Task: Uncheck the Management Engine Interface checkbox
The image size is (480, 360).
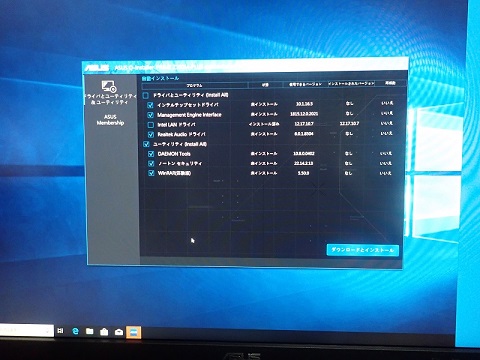Action: (151, 115)
